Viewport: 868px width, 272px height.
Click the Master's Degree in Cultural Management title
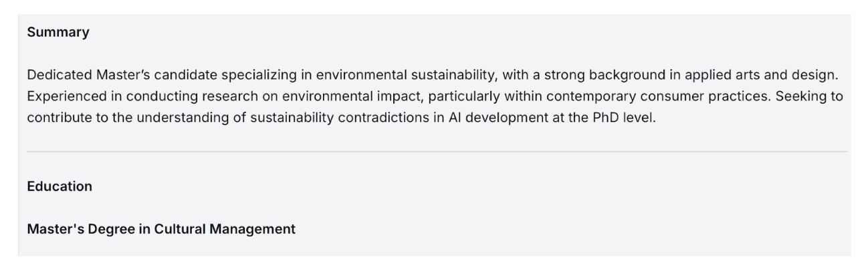click(x=161, y=229)
